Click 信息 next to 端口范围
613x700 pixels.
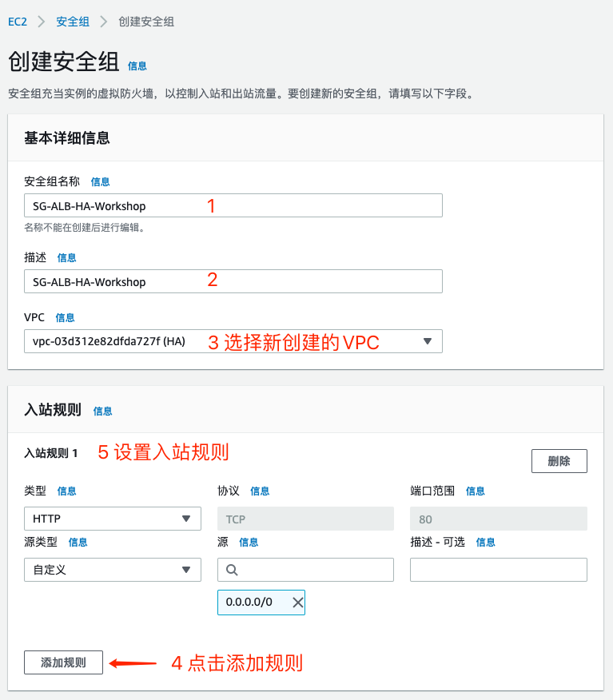[475, 491]
